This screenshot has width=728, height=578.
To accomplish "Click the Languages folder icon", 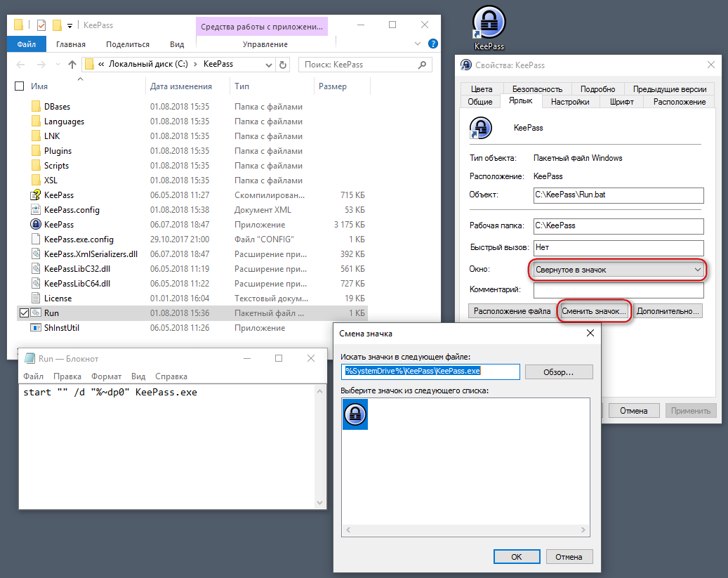I will click(36, 121).
